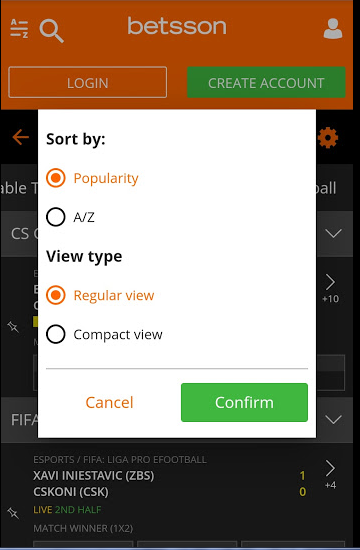
Task: Select A/Z sort option
Action: (x=71, y=217)
